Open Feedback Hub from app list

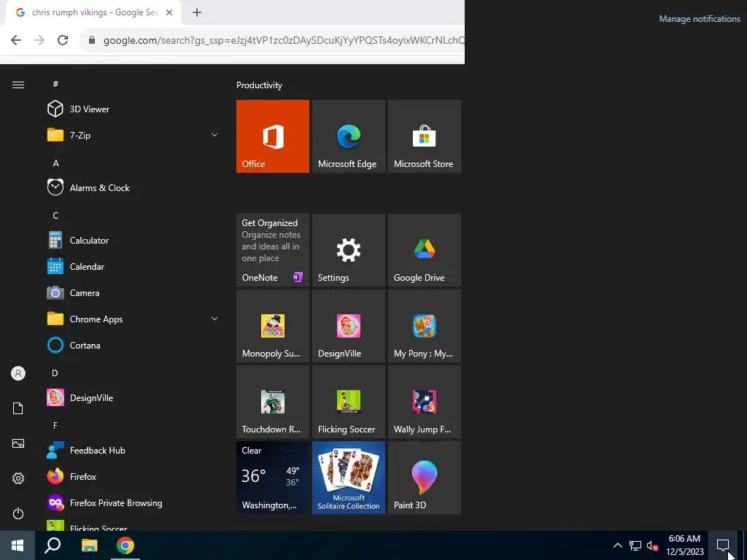pos(133,450)
